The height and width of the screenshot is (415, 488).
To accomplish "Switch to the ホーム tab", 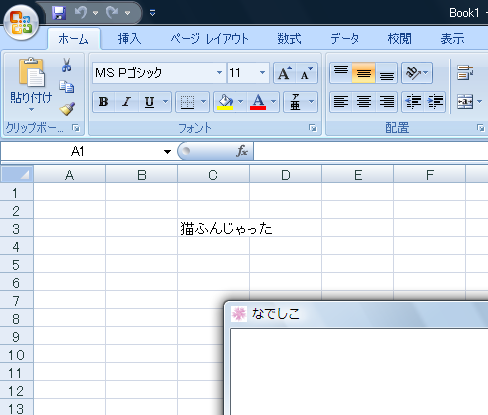I will (74, 39).
